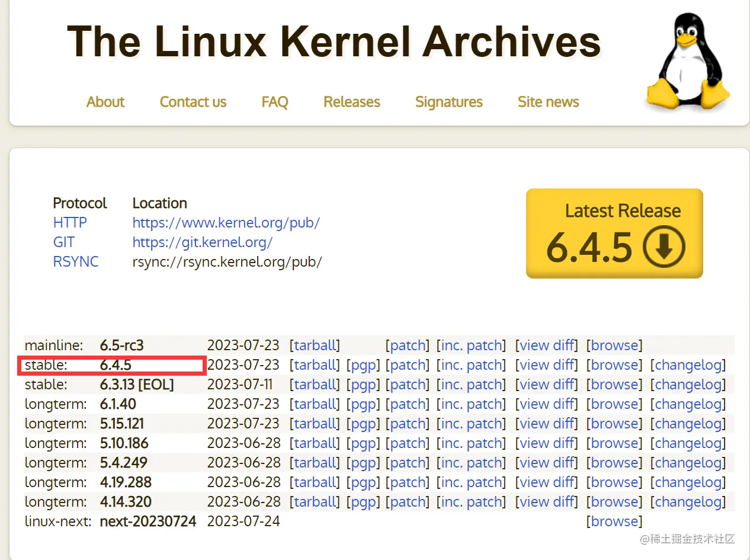Click the Latest Release 6.4.5 button
This screenshot has width=750, height=560.
point(614,233)
